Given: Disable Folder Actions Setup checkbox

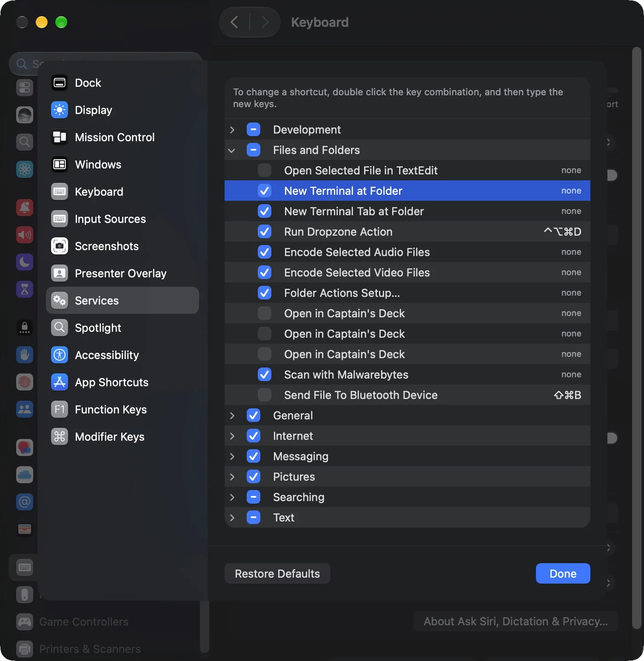Looking at the screenshot, I should 265,293.
